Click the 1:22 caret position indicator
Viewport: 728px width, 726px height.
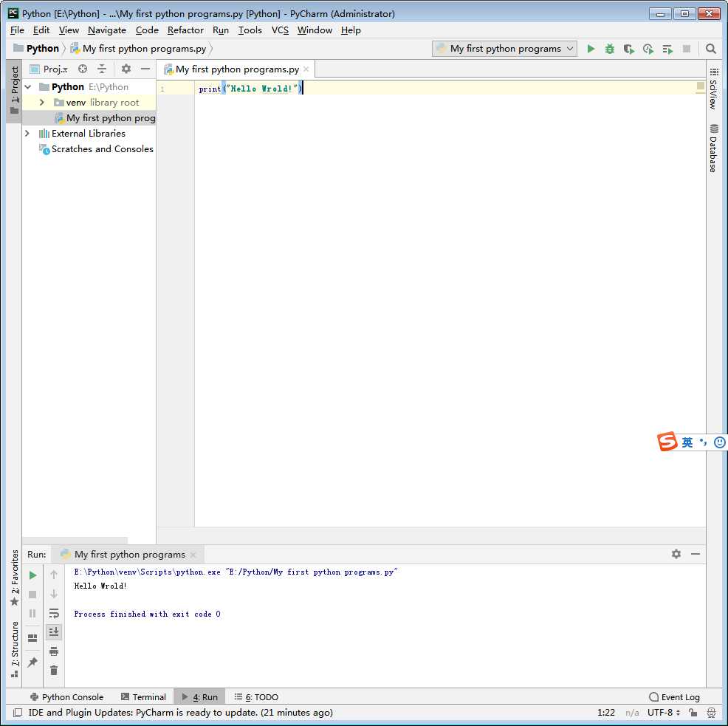coord(606,712)
